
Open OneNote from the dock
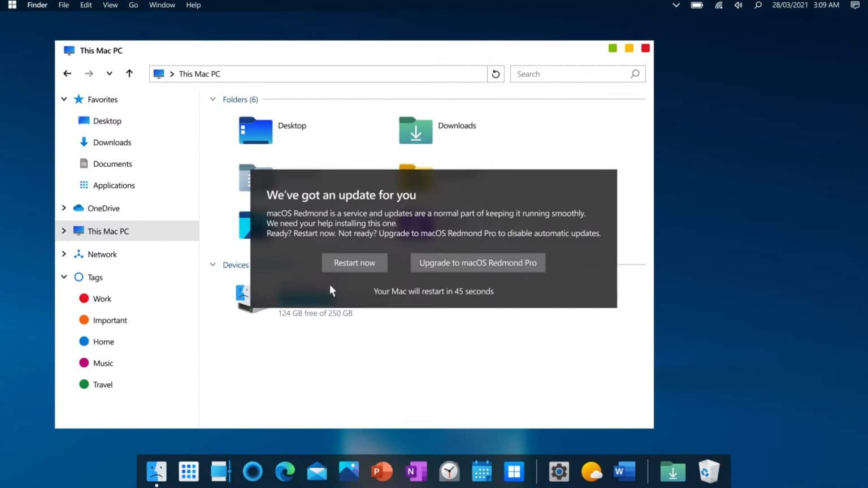tap(415, 471)
